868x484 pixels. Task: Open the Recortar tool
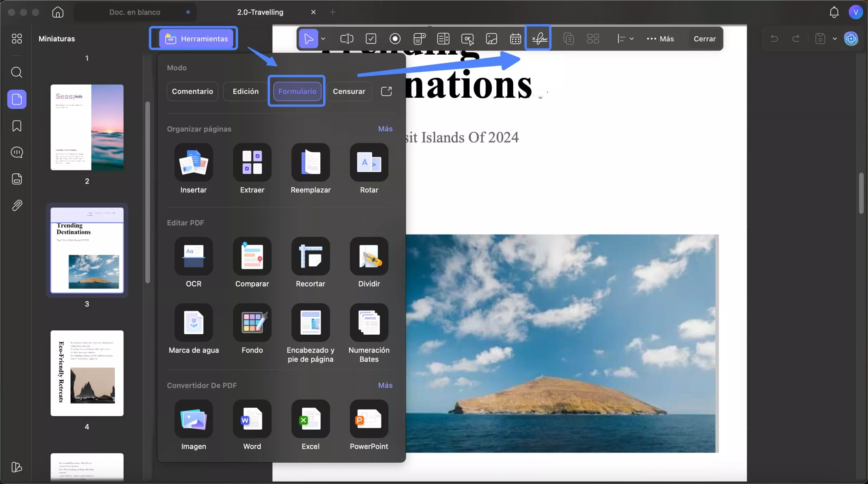tap(311, 262)
